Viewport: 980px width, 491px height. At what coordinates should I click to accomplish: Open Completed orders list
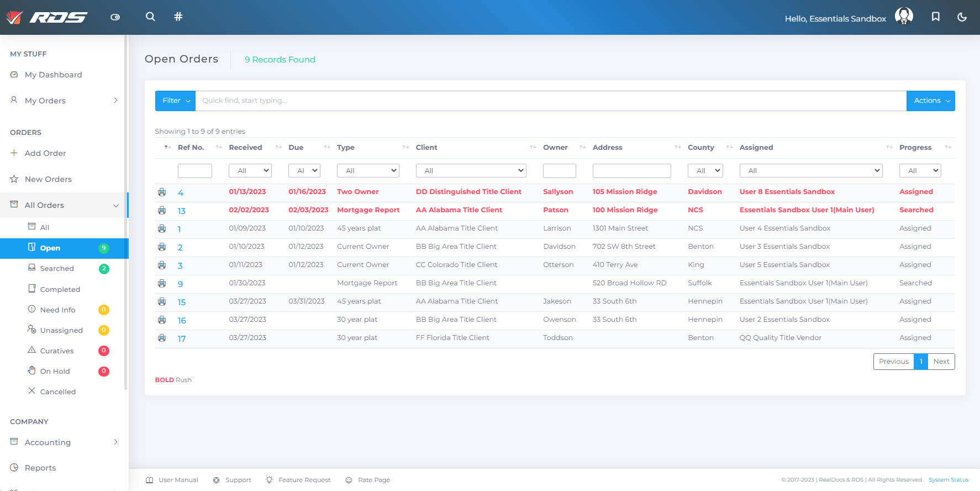[60, 289]
